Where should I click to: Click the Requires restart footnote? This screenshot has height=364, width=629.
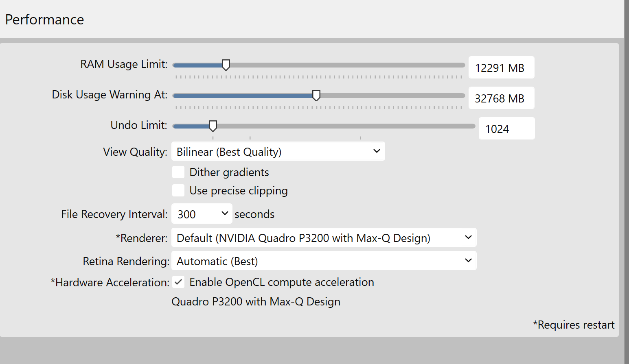coord(574,325)
